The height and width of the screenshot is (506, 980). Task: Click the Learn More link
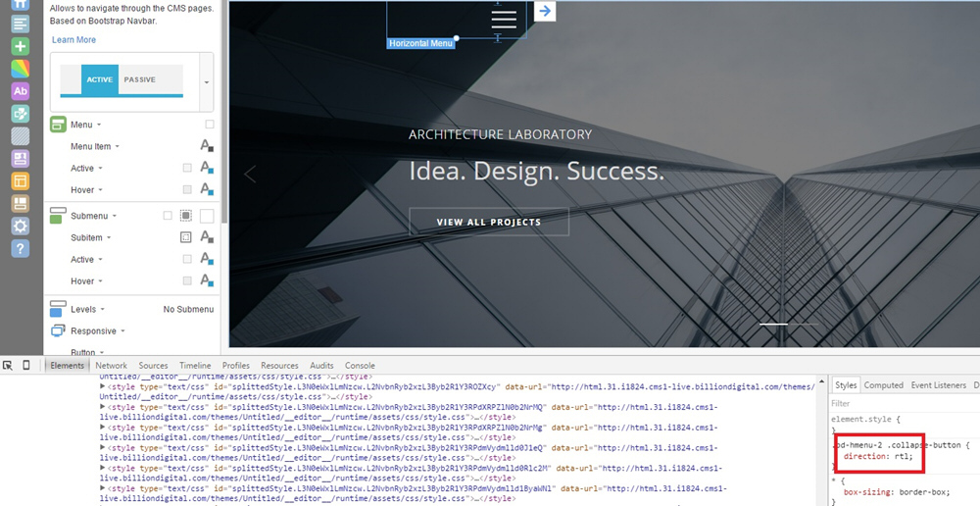(73, 39)
